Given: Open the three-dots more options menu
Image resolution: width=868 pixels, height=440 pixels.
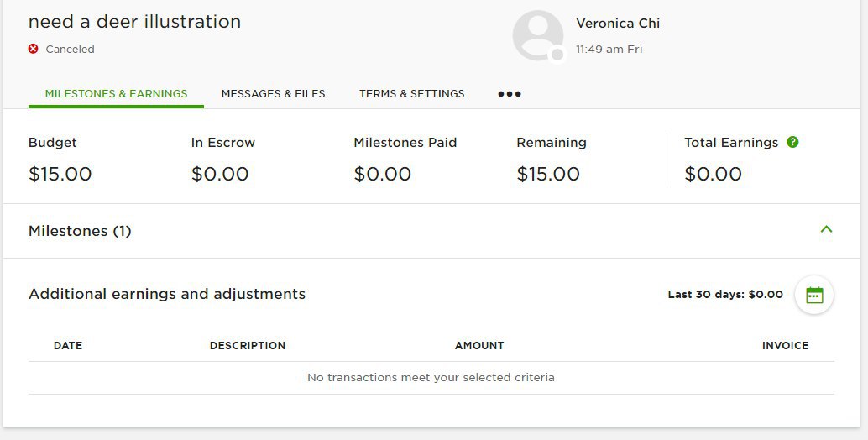Looking at the screenshot, I should click(509, 94).
